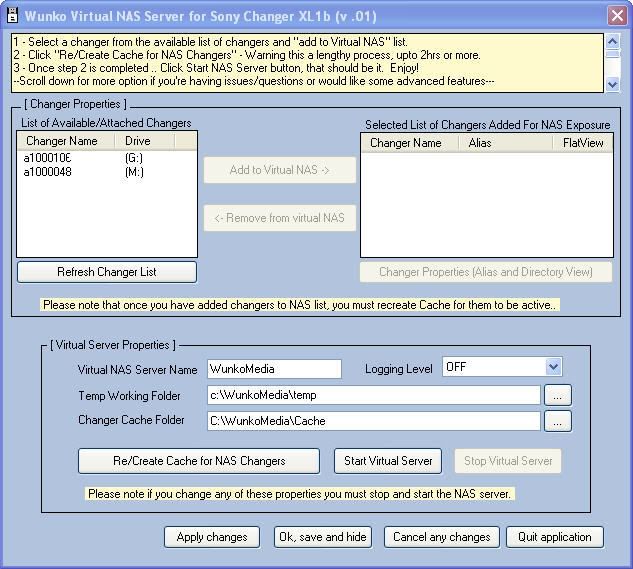Click Changer Name header in selected list

[410, 143]
